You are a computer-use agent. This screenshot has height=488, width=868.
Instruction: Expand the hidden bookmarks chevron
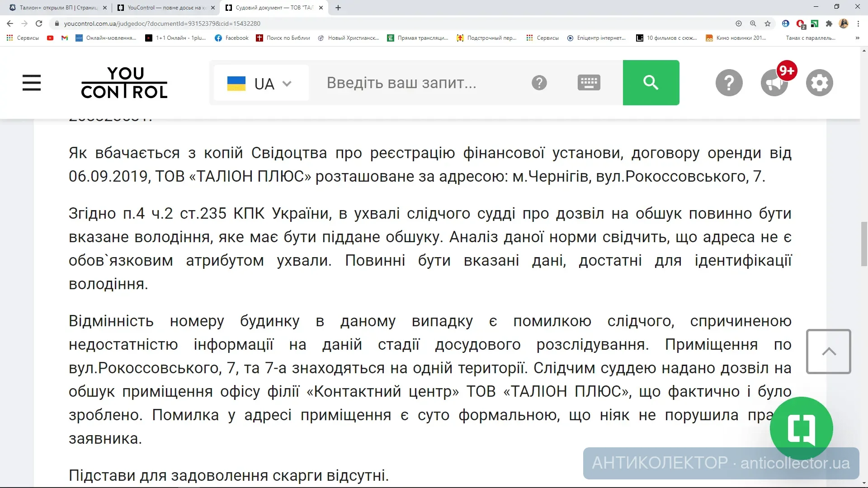click(857, 38)
